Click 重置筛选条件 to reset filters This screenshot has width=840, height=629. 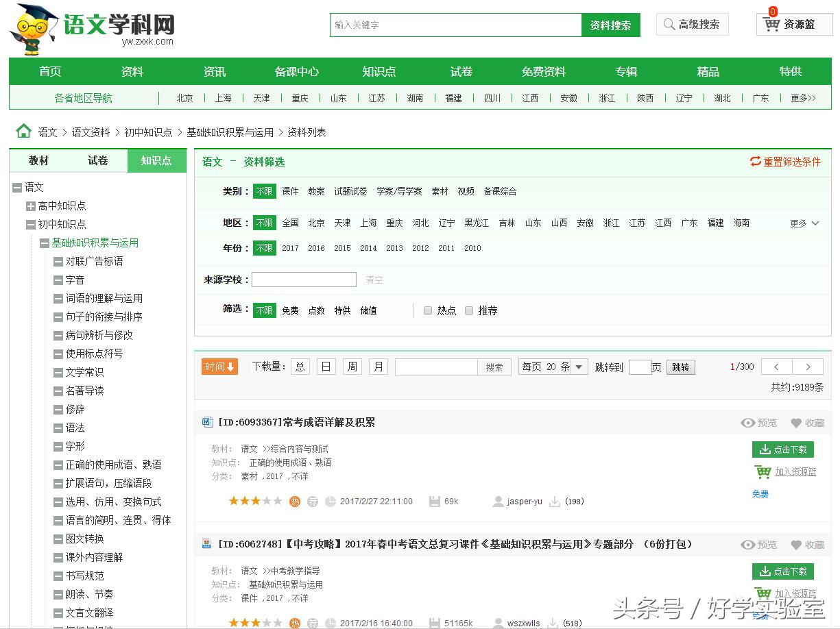click(x=785, y=162)
